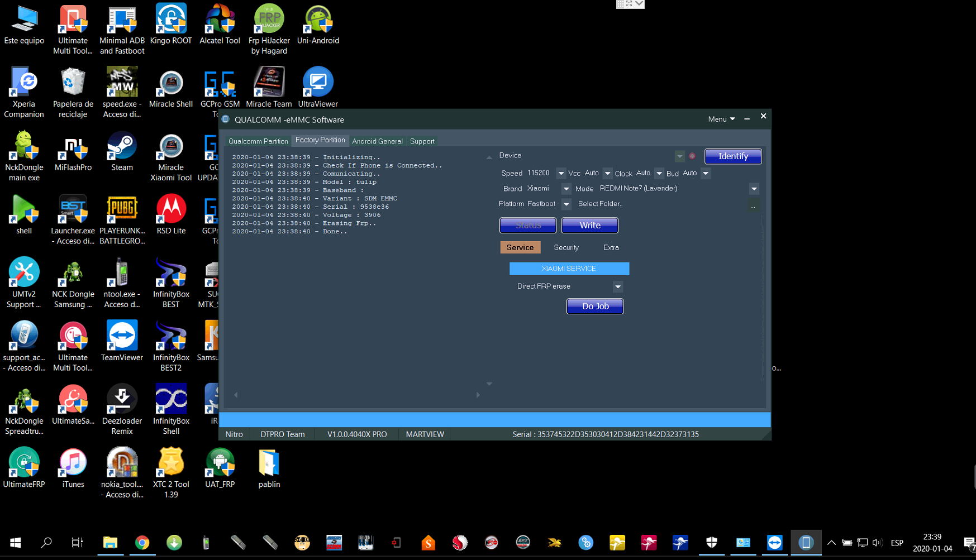
Task: Switch to the Qualcomm Partition tab
Action: click(x=258, y=141)
